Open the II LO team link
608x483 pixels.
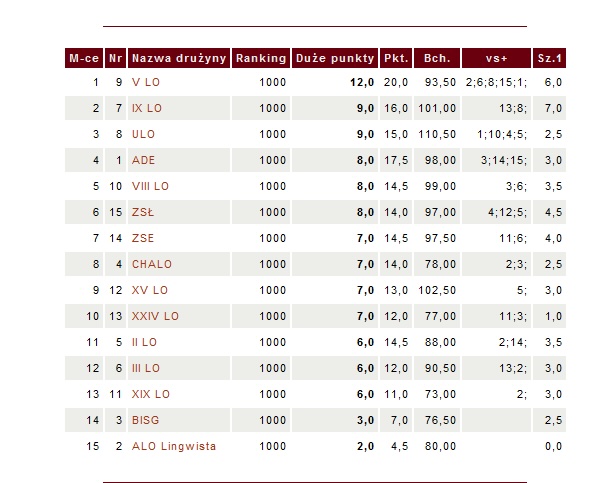(x=146, y=342)
